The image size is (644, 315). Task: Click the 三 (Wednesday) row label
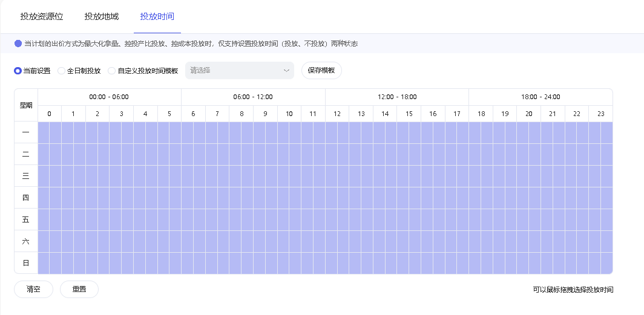coord(26,176)
